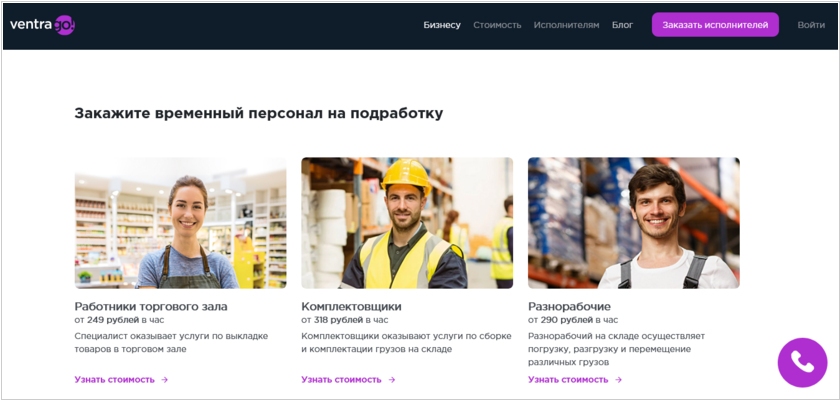
Task: Tap the purple phone call icon
Action: tap(802, 363)
